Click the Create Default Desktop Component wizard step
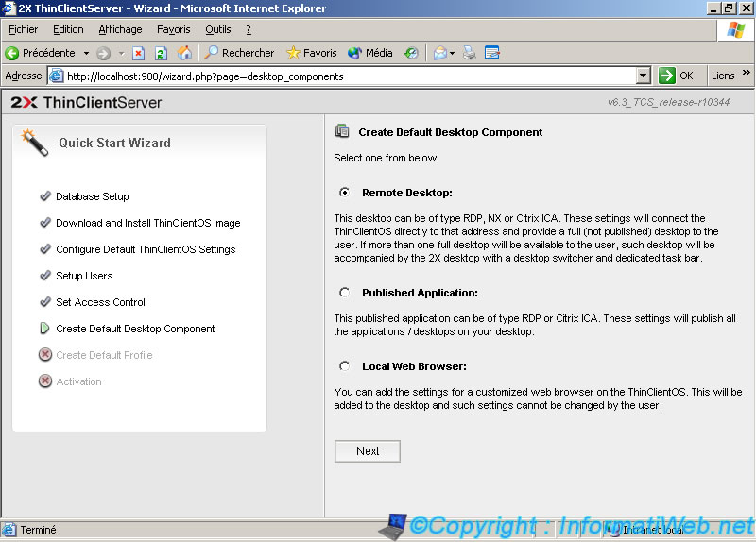This screenshot has width=756, height=542. click(x=135, y=329)
